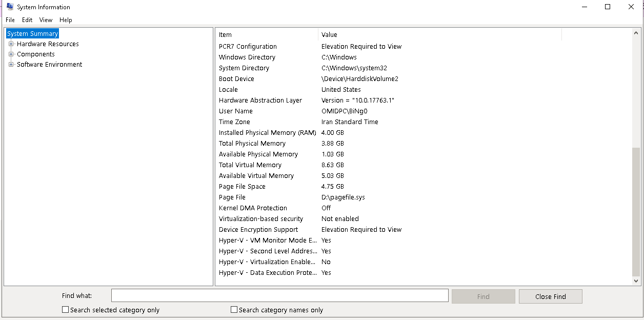Click the scroll down arrow of details list

coord(637,281)
